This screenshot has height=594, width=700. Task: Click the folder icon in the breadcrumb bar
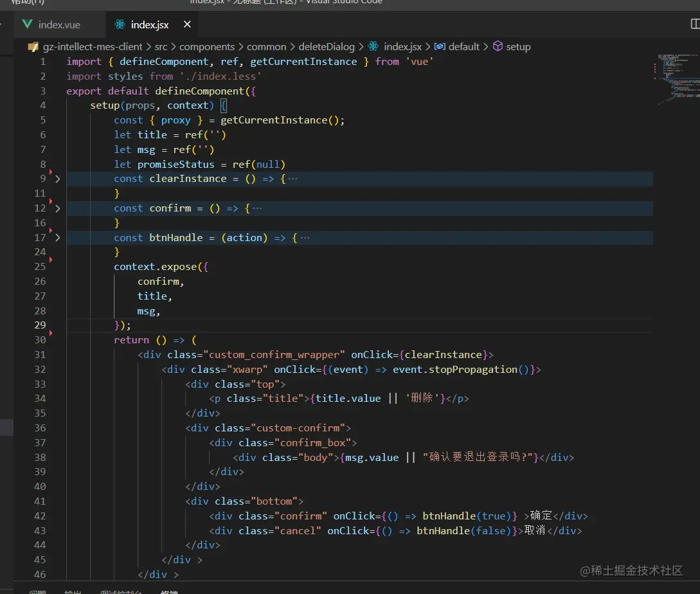coord(34,47)
